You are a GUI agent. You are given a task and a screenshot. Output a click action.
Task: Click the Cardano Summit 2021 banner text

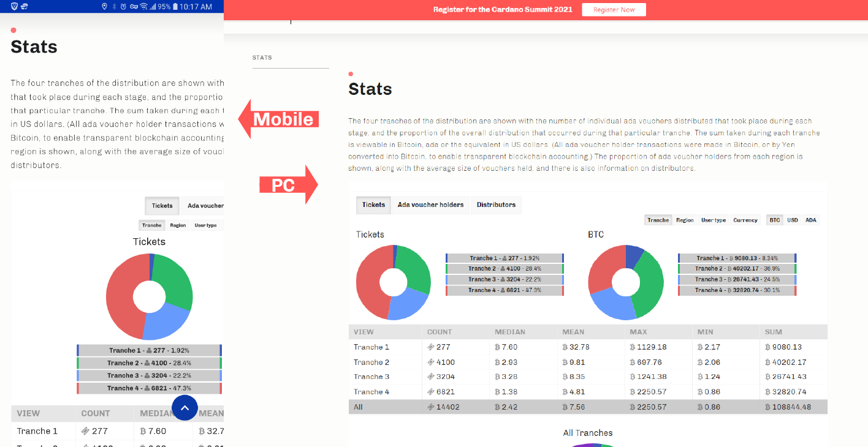point(503,10)
